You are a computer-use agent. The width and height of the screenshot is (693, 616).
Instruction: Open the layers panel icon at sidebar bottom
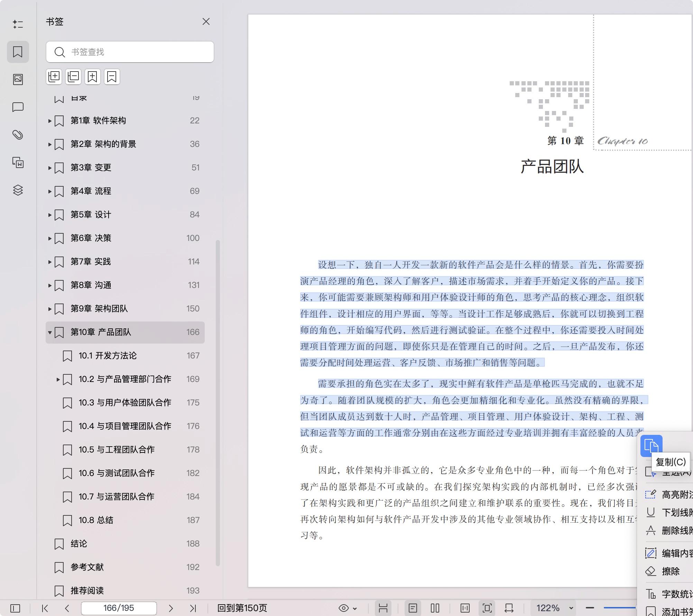click(x=18, y=190)
